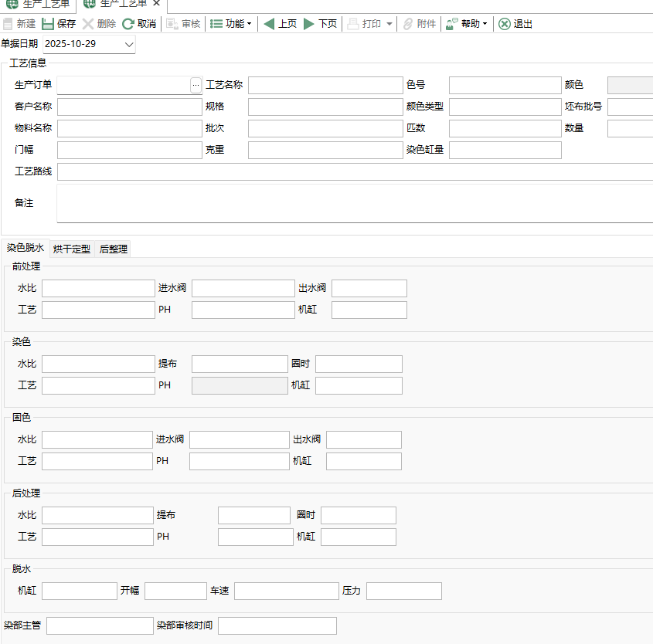Click the 新建 (New) toolbar icon

click(x=9, y=24)
